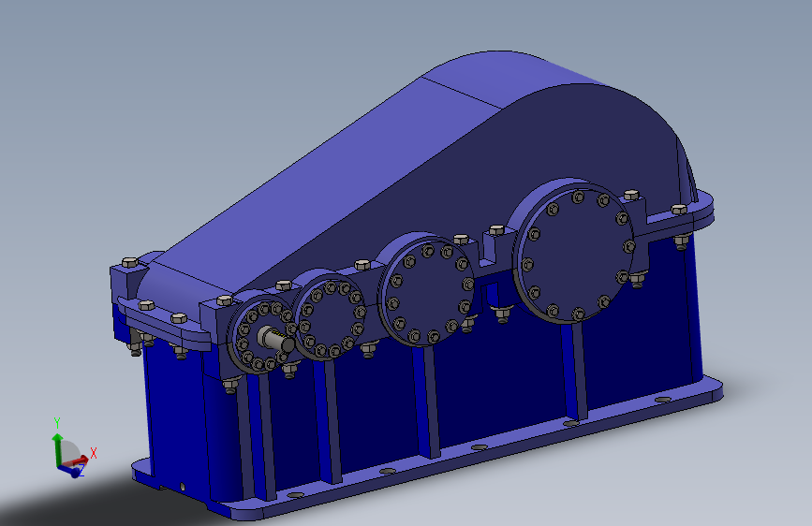Select the vertical rib below the largest cover

coord(575,371)
